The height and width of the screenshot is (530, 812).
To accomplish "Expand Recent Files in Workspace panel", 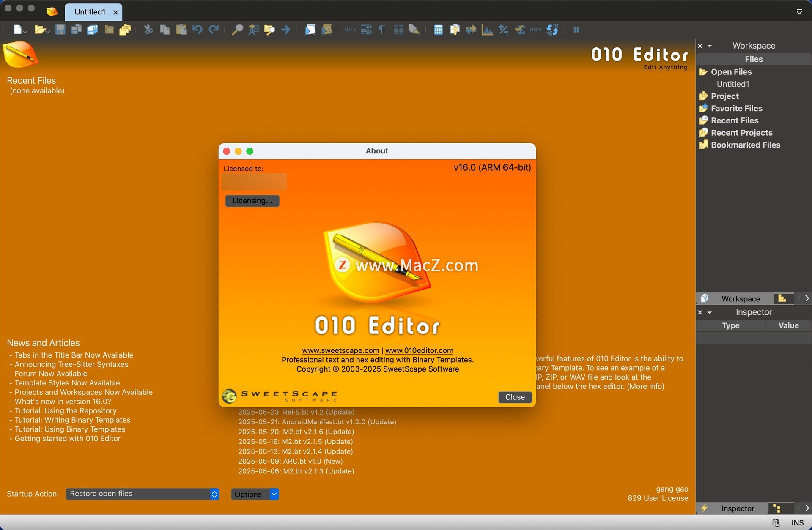I will (x=735, y=120).
